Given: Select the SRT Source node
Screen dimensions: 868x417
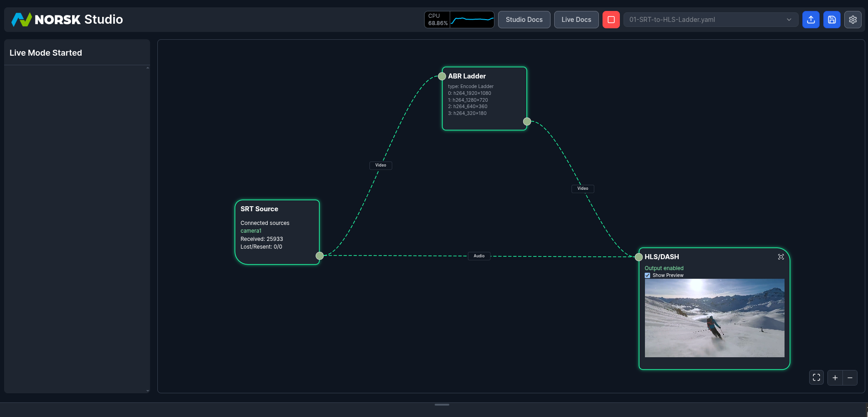Looking at the screenshot, I should [277, 232].
